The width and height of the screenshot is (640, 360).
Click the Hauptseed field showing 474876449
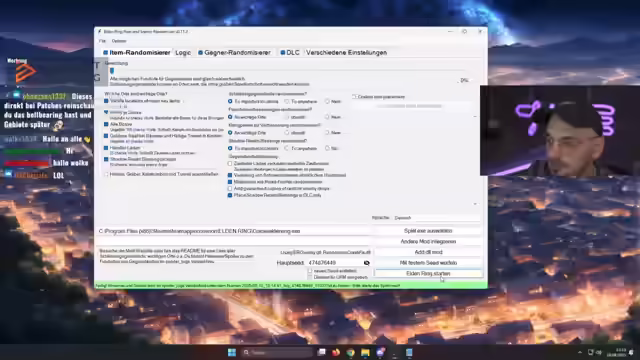[334, 263]
